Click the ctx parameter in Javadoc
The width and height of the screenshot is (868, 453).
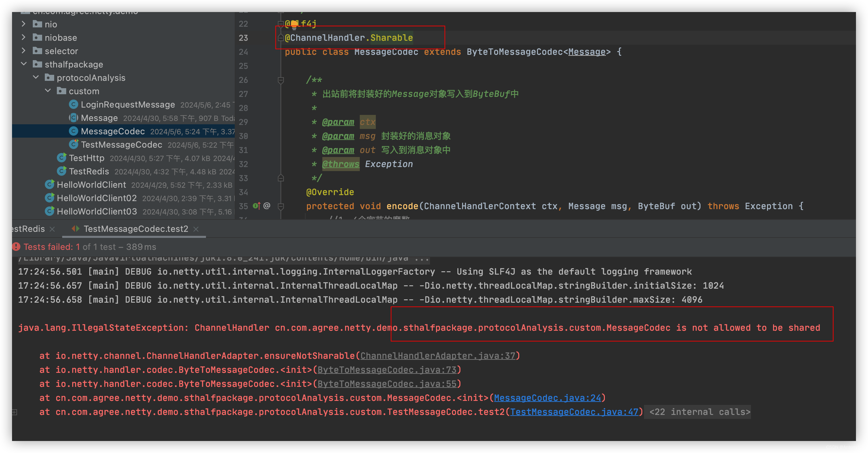click(367, 122)
